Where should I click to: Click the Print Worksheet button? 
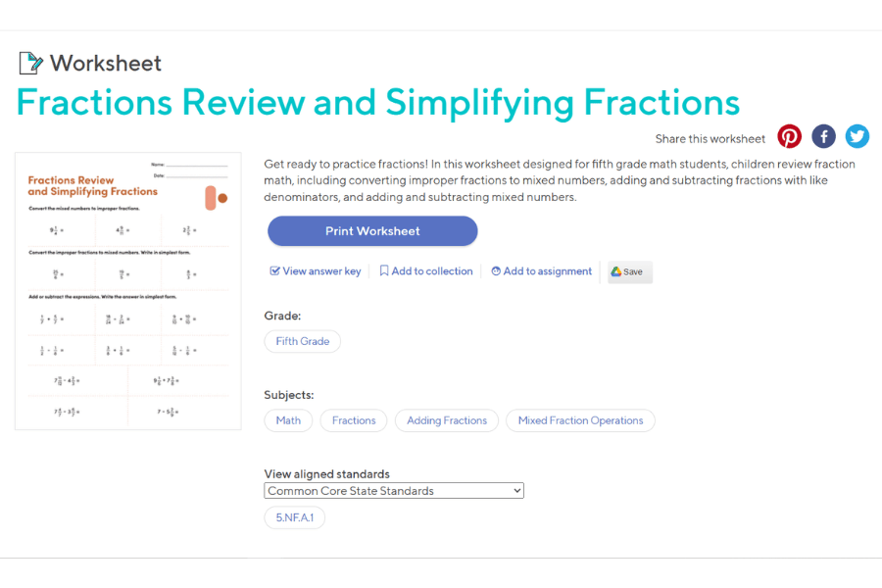click(x=371, y=230)
